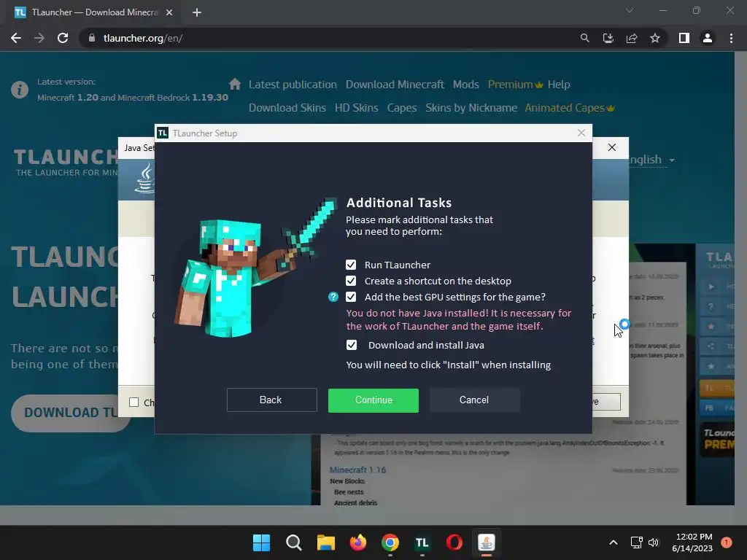The height and width of the screenshot is (560, 747).
Task: Close the TLauncher browser tab
Action: [169, 12]
